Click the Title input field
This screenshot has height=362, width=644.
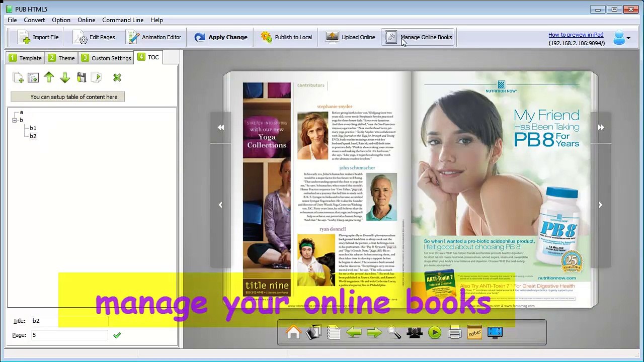69,321
